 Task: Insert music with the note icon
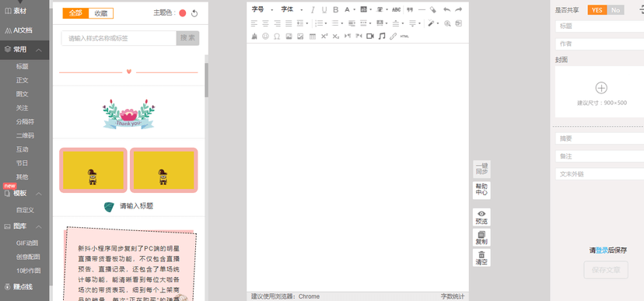(x=382, y=36)
